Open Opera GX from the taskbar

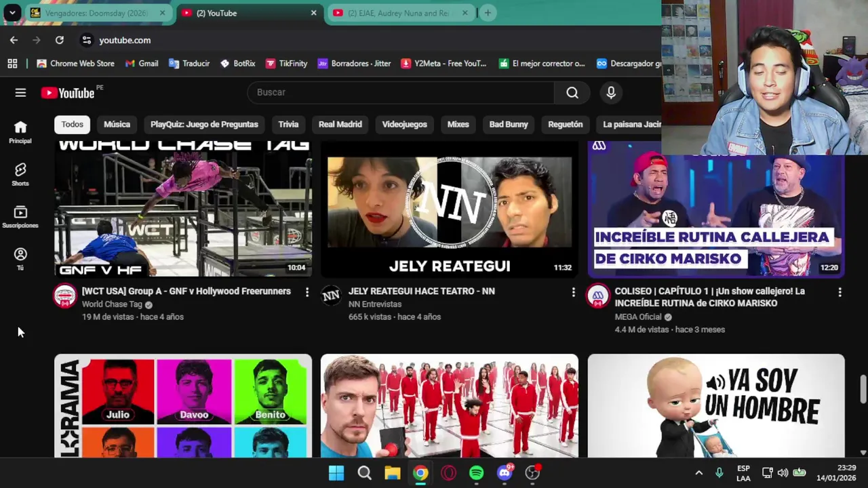(x=448, y=473)
